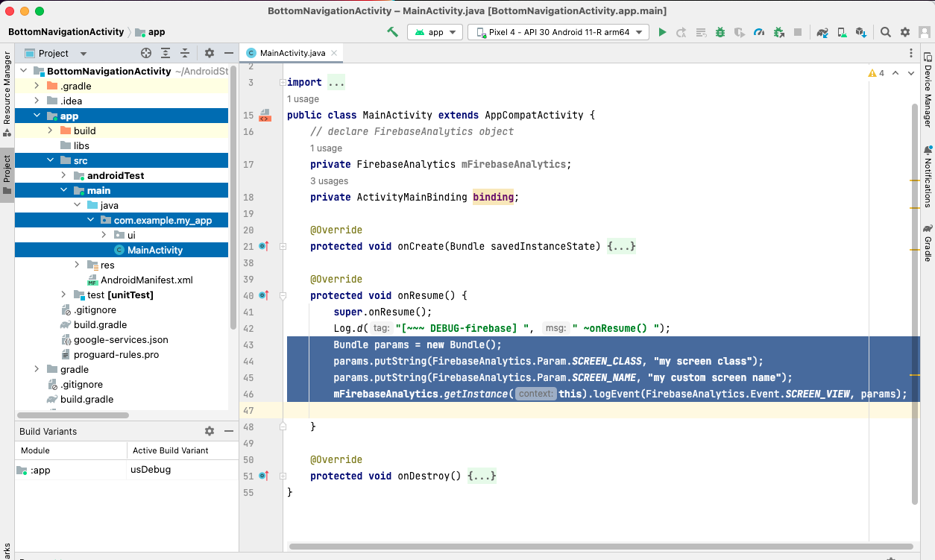
Task: Go to previous highlighted problem arrow
Action: 895,73
